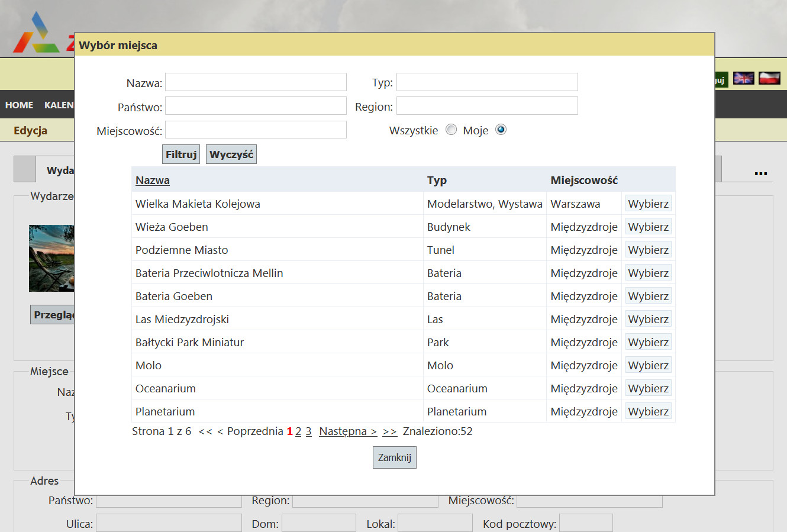The width and height of the screenshot is (787, 532).
Task: Open the HOME menu item
Action: tap(19, 105)
